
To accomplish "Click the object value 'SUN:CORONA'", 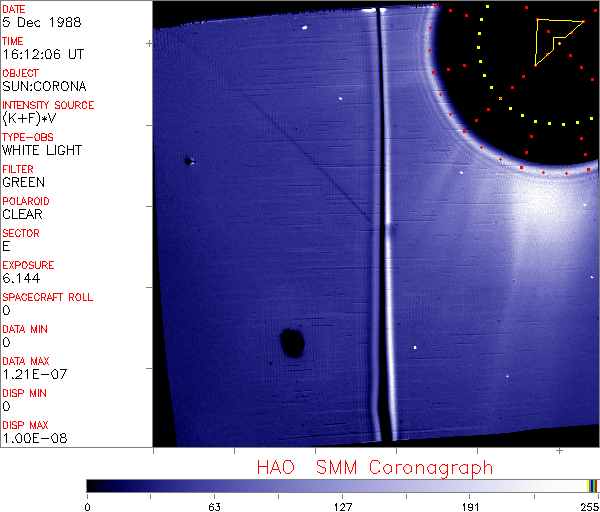I will coord(44,86).
